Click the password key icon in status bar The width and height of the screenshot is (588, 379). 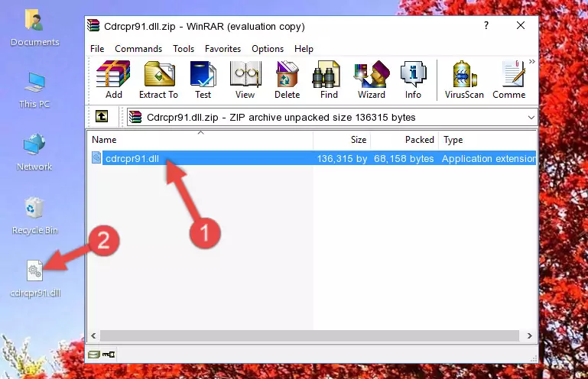[x=109, y=355]
